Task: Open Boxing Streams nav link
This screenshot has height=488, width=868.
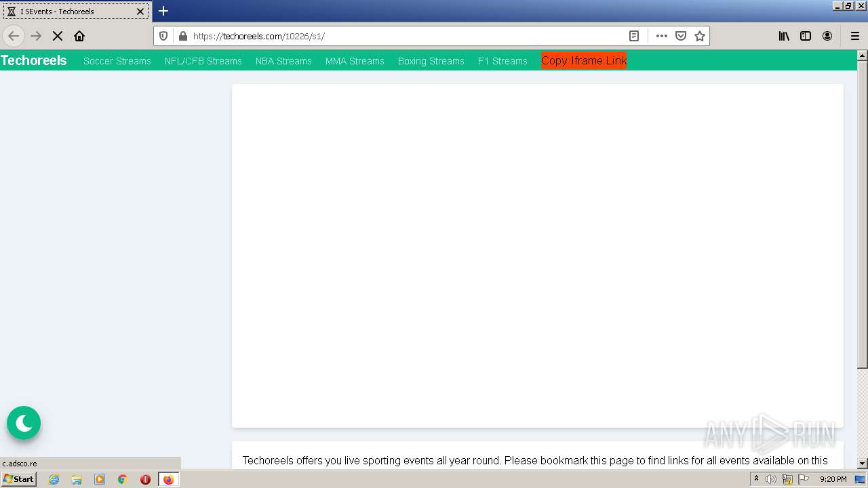Action: [x=431, y=61]
